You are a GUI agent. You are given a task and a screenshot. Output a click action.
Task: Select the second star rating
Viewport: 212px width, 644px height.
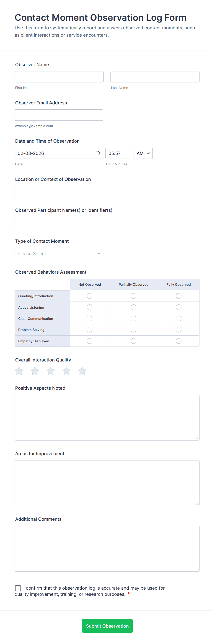[35, 371]
